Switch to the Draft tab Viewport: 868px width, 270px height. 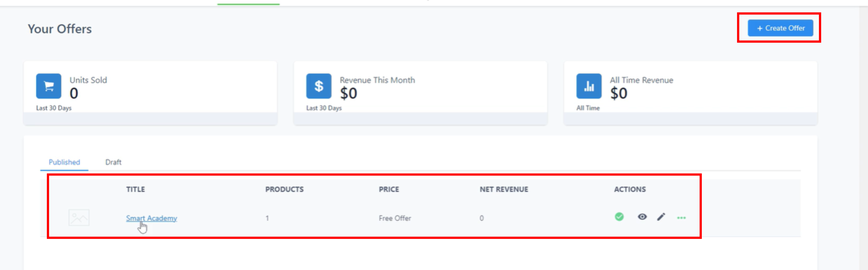pos(113,162)
